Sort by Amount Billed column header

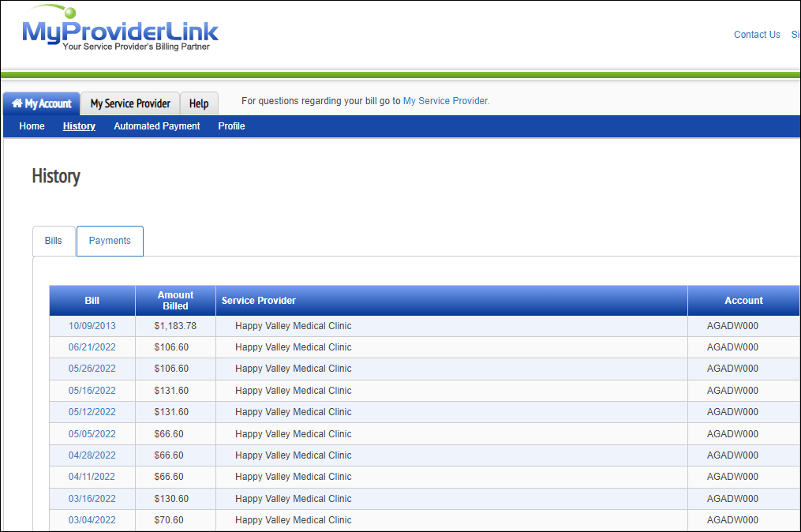(175, 301)
